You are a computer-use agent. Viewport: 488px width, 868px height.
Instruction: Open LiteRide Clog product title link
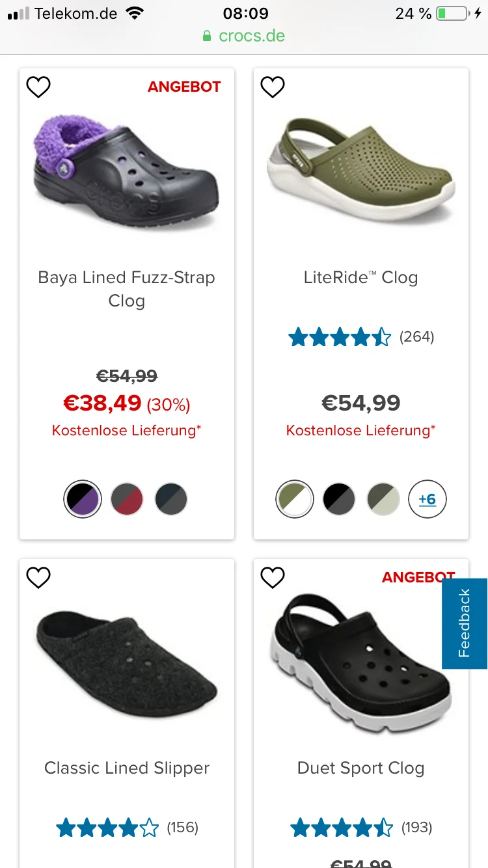pyautogui.click(x=360, y=278)
